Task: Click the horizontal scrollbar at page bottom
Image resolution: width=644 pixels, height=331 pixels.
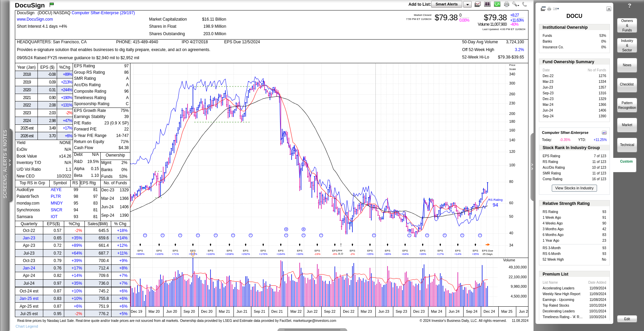Action: click(312, 330)
